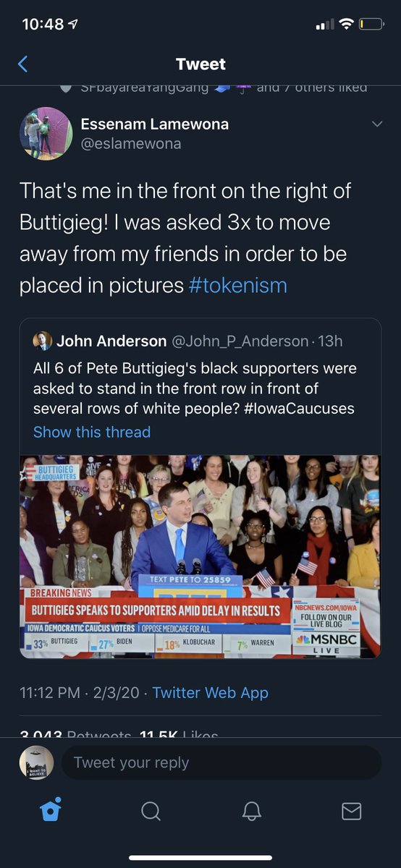Open the Search magnifier tab
The height and width of the screenshot is (868, 401).
click(151, 811)
